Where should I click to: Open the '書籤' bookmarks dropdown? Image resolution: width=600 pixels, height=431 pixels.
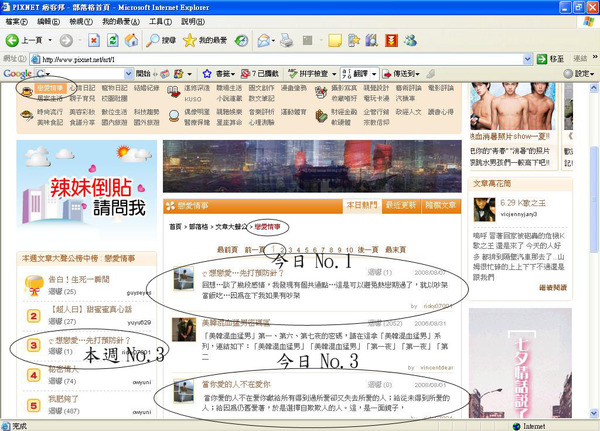point(224,73)
